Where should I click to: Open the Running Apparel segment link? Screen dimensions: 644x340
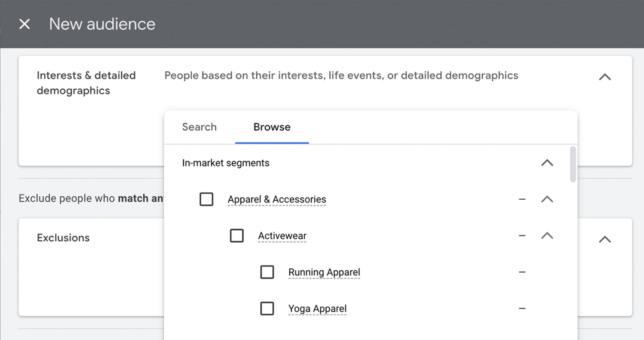pyautogui.click(x=324, y=272)
